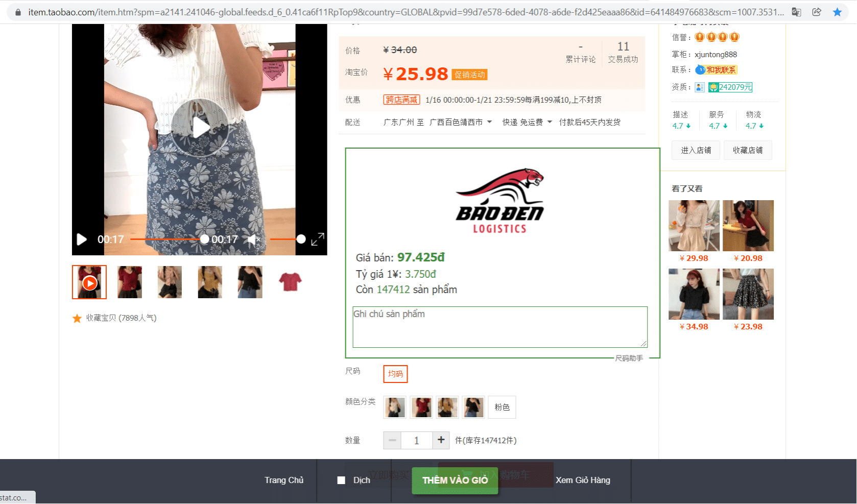Click the small play icon in video controls

82,239
